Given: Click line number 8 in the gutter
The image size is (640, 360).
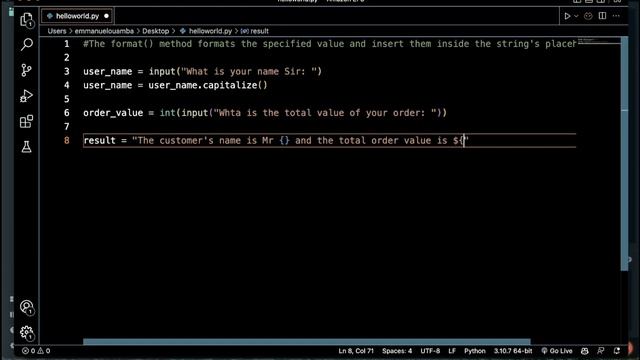Looking at the screenshot, I should (67, 140).
